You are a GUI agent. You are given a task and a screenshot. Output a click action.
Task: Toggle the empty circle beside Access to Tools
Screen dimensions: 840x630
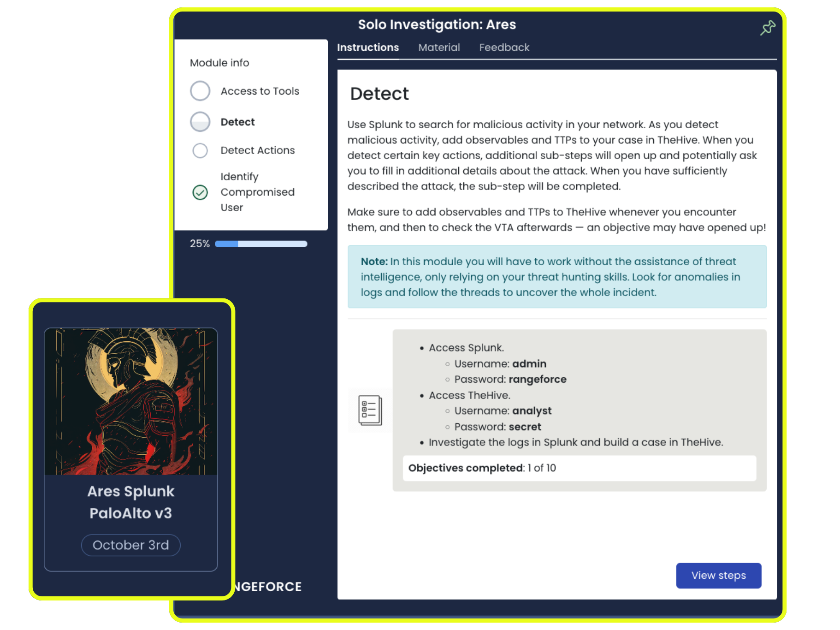coord(200,91)
